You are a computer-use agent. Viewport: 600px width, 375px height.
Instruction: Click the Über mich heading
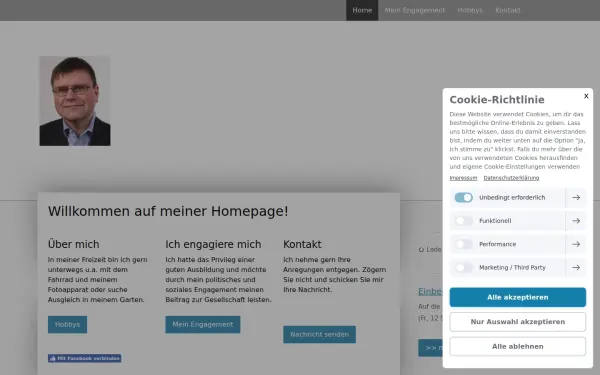pos(73,244)
